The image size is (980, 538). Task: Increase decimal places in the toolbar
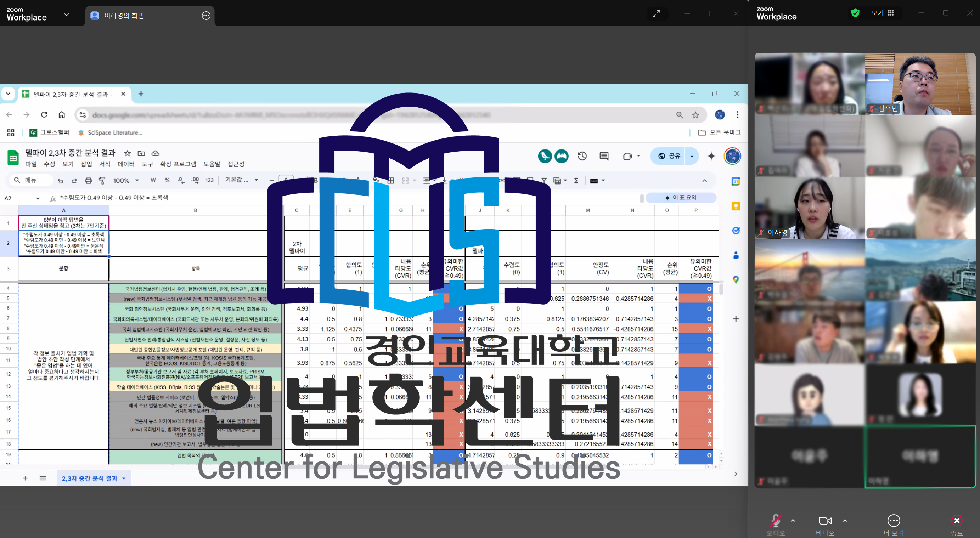(195, 180)
